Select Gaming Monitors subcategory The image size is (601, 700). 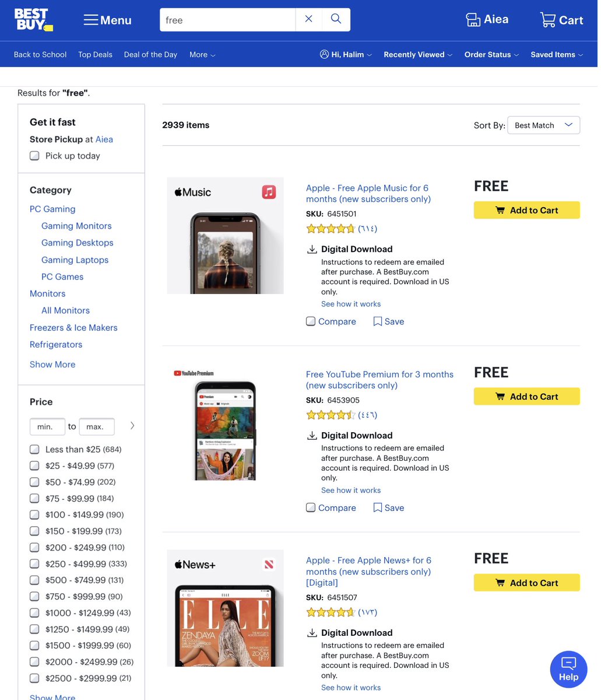click(76, 226)
